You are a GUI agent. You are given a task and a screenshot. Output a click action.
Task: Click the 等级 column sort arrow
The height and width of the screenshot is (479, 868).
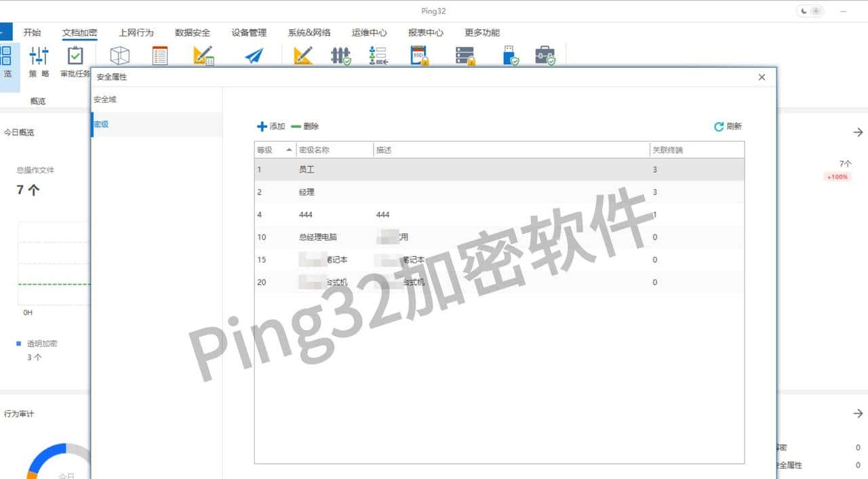pos(288,149)
